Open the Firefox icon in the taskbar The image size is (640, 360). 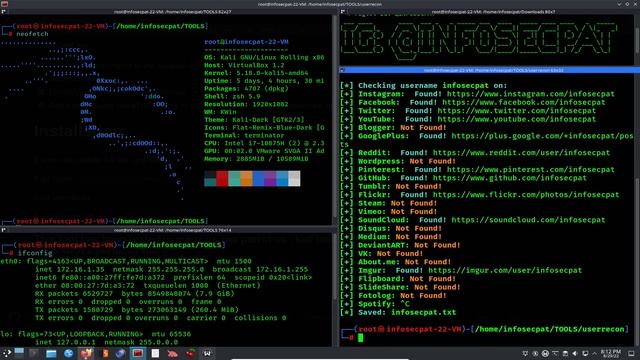pyautogui.click(x=87, y=353)
